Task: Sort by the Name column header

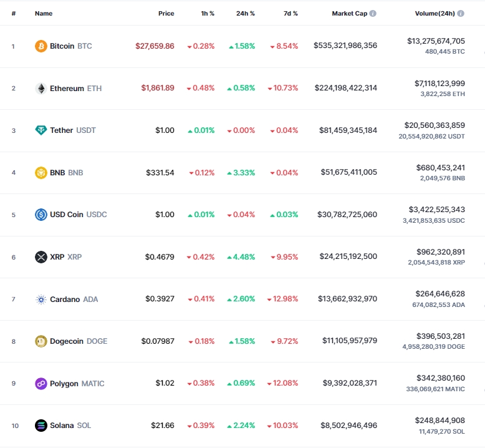Action: pyautogui.click(x=44, y=13)
